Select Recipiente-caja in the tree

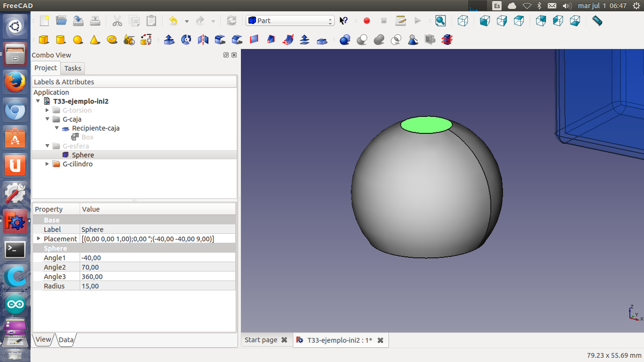[96, 128]
